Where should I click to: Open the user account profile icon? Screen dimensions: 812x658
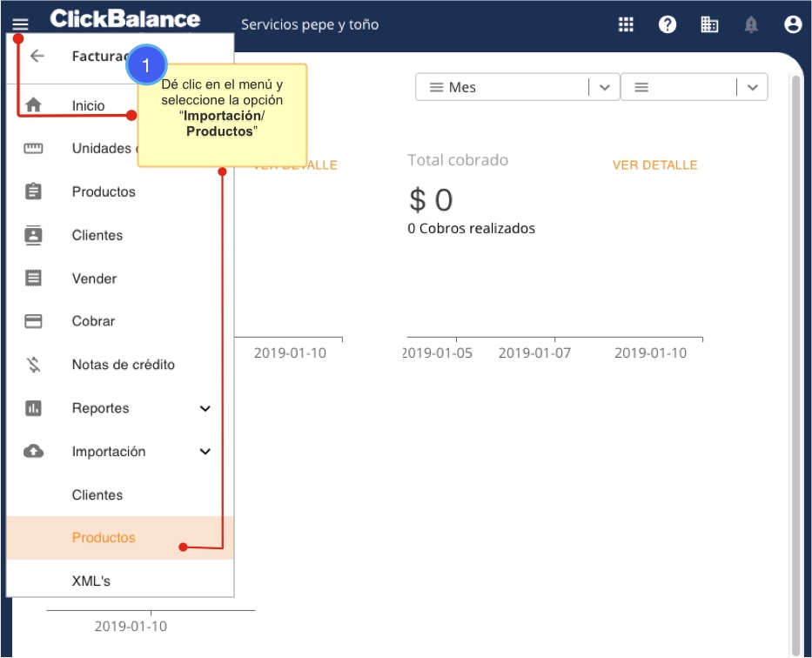[792, 25]
